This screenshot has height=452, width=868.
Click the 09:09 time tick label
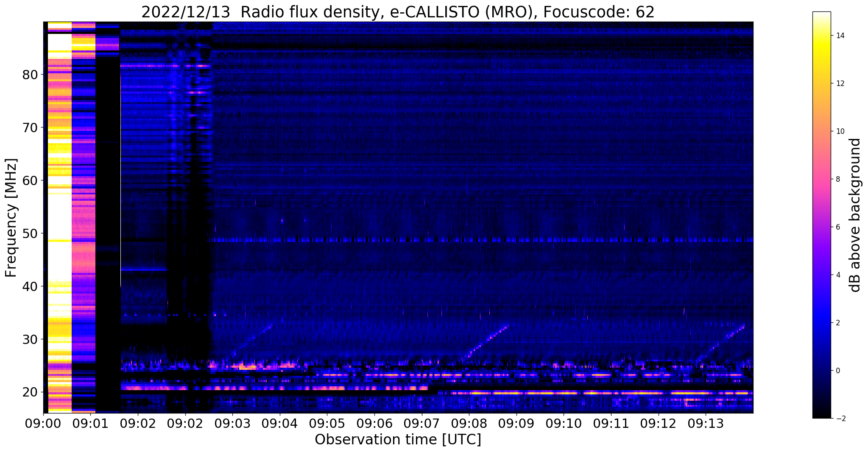516,424
